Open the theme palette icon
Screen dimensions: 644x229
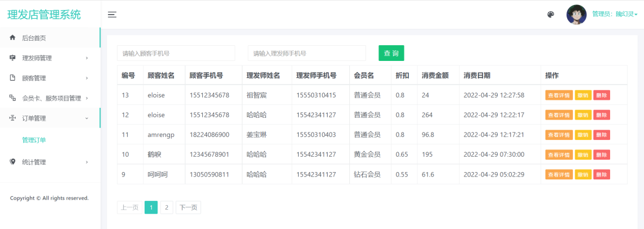pos(551,15)
